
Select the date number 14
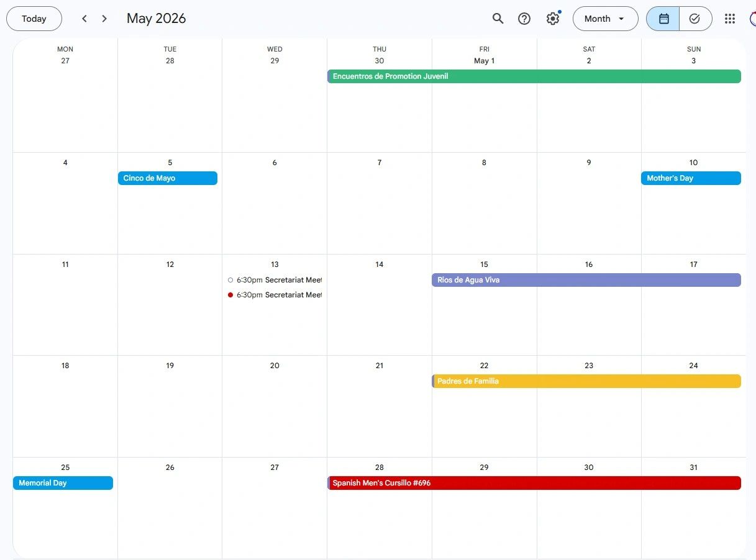[380, 264]
